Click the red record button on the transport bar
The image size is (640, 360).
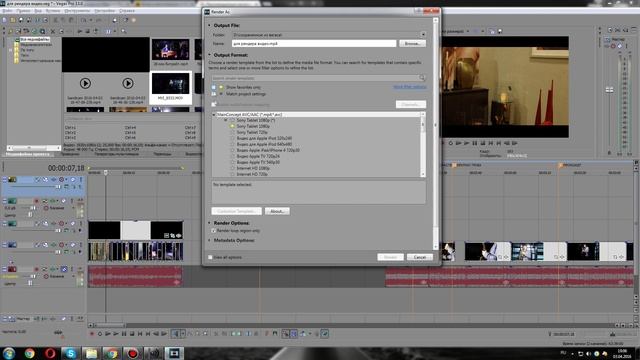92,334
